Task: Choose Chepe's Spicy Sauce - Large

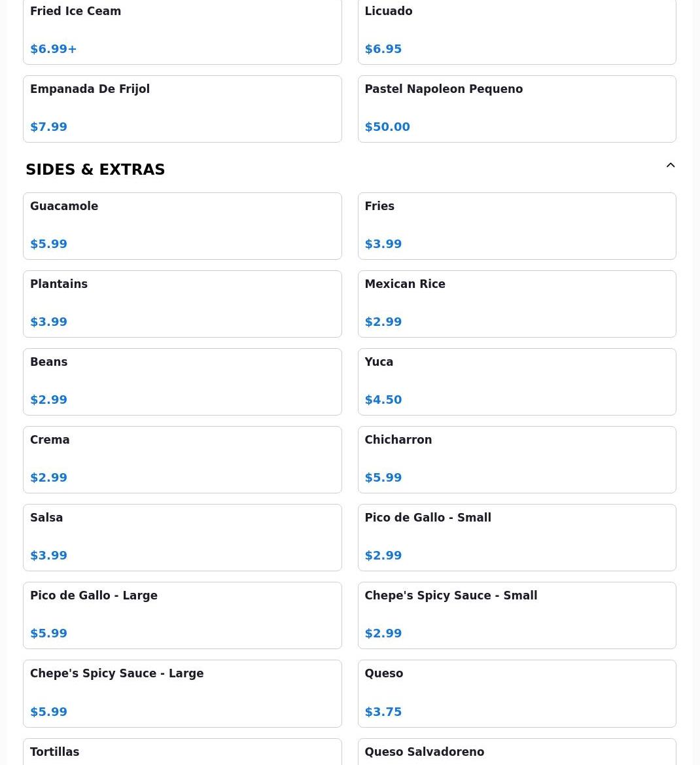Action: click(183, 694)
